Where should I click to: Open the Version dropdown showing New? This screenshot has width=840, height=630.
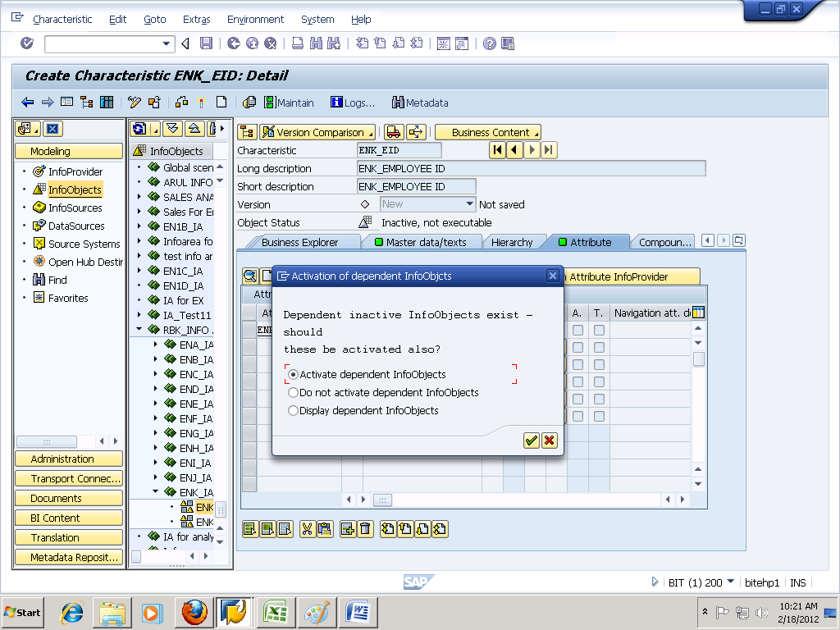469,204
